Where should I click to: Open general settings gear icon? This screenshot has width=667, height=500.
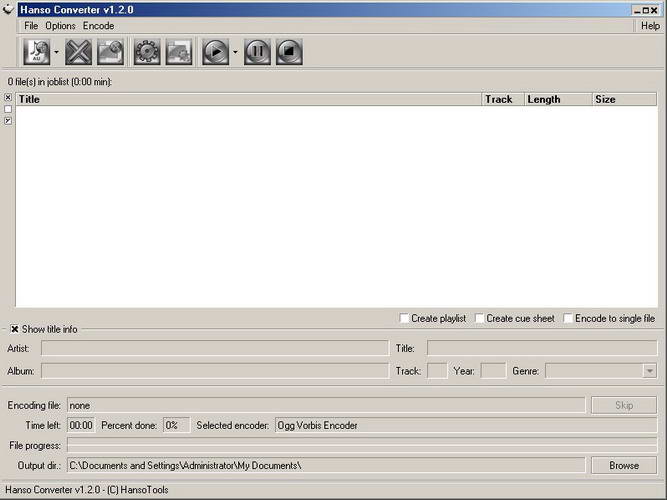(147, 52)
